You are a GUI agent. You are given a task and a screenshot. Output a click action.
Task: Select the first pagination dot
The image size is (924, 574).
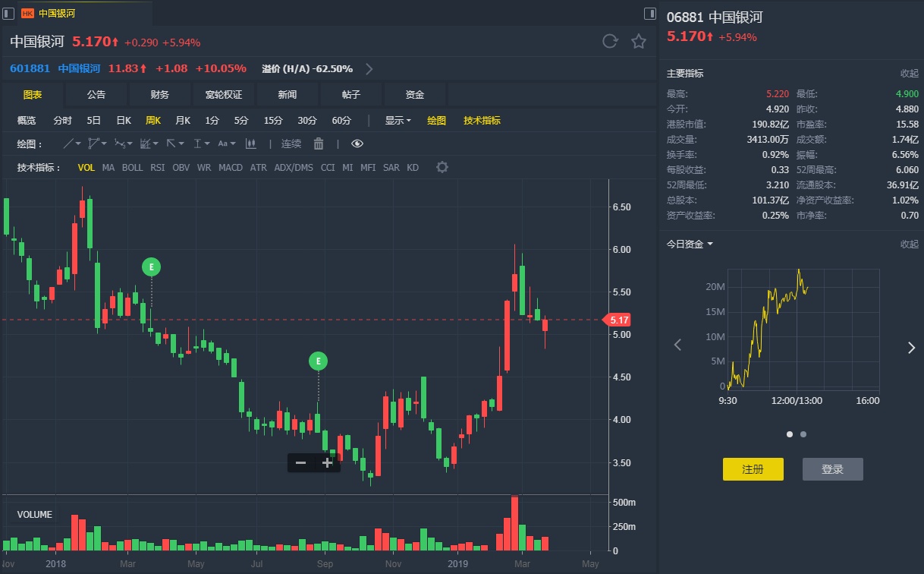(790, 434)
